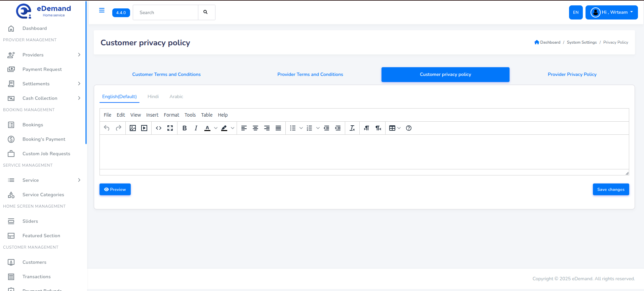Click the table insert icon
The image size is (644, 291).
(x=392, y=128)
